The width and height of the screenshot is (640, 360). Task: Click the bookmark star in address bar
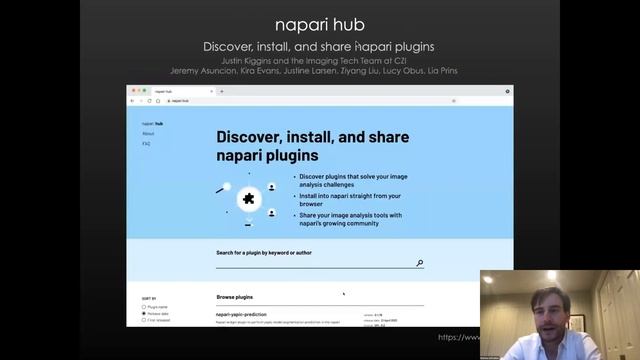tap(453, 101)
